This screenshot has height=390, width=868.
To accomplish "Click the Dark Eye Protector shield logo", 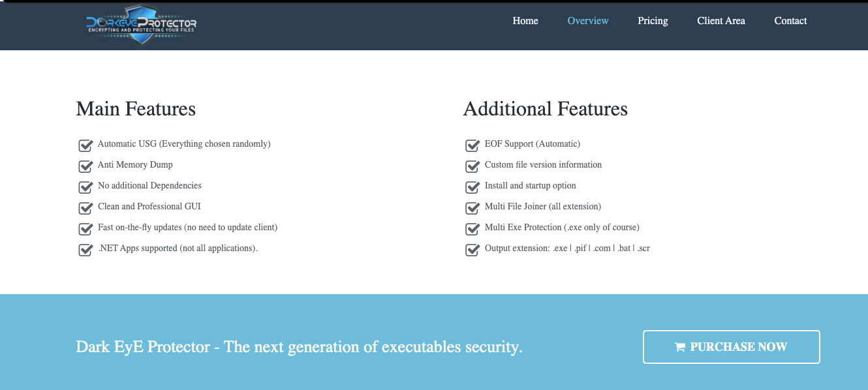I will click(x=142, y=24).
